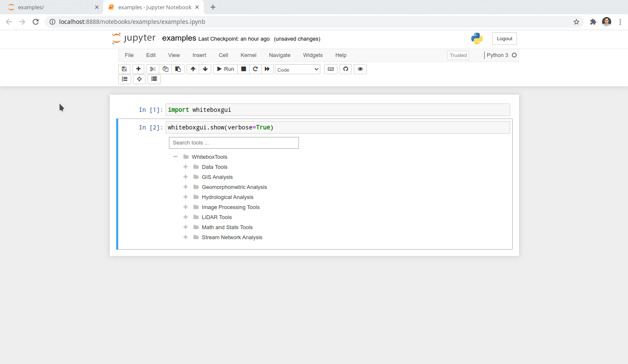Run the selected cell

coord(226,69)
